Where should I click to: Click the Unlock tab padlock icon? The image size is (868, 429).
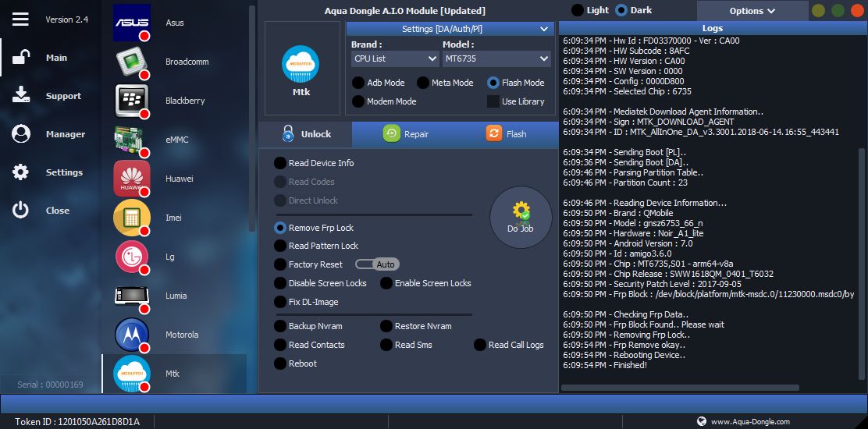point(287,134)
